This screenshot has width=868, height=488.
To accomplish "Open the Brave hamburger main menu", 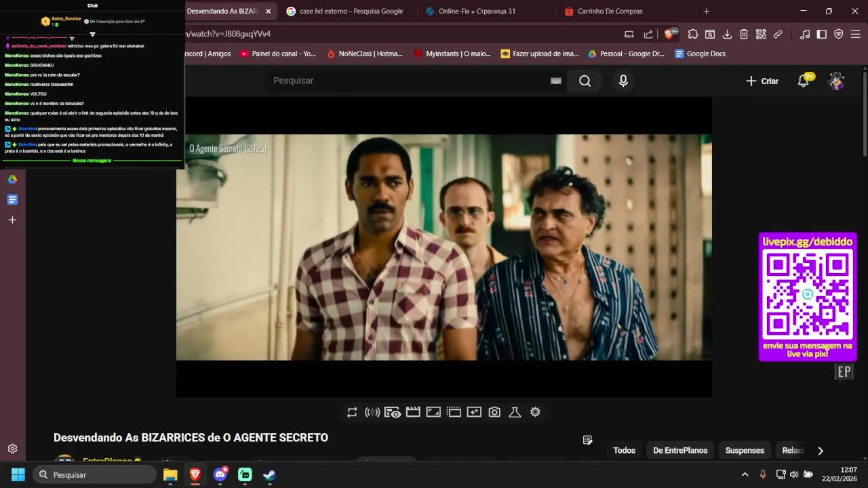I will [856, 34].
